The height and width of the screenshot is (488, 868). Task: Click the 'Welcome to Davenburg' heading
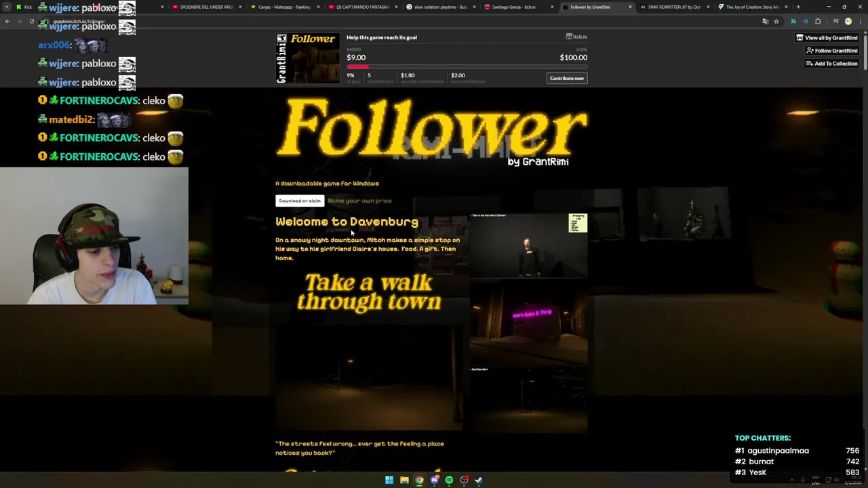[347, 222]
